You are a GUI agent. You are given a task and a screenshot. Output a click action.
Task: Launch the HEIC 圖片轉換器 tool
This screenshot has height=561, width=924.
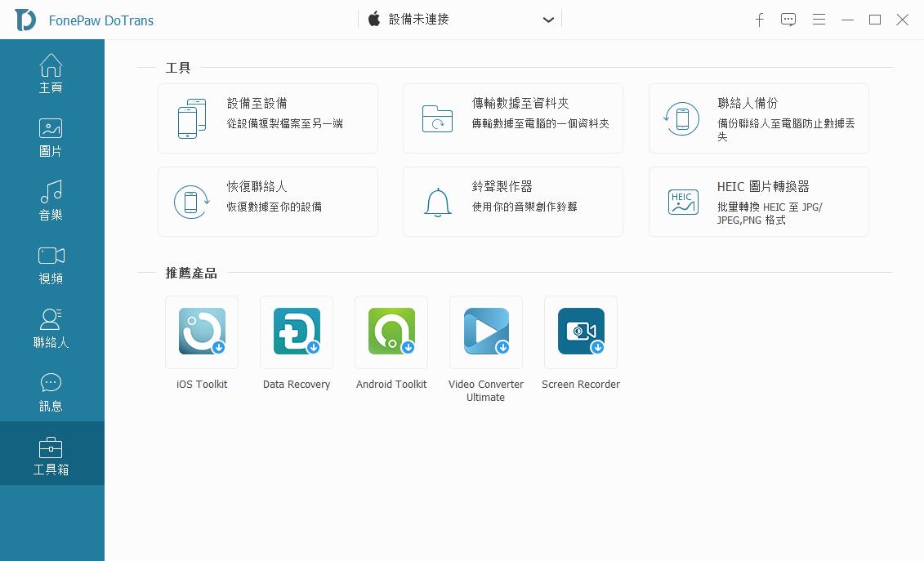(x=758, y=202)
